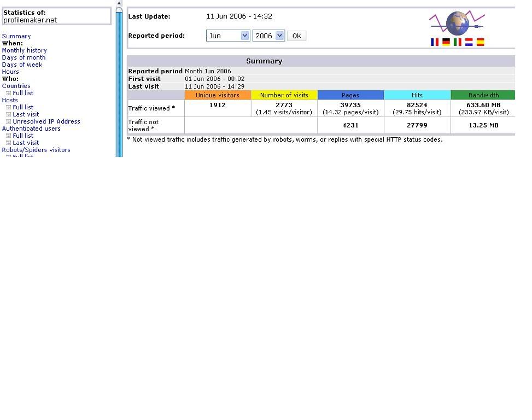Open the Robots/Spiders visitors link

tap(36, 150)
